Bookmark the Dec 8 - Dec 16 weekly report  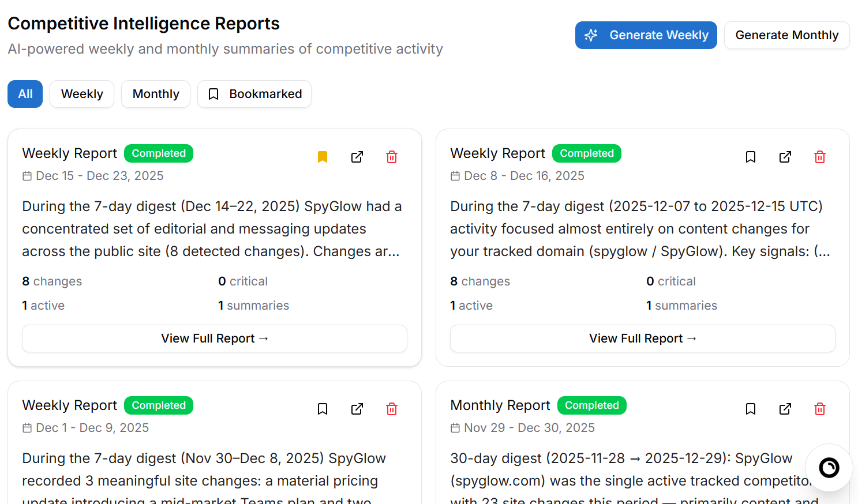pyautogui.click(x=751, y=156)
